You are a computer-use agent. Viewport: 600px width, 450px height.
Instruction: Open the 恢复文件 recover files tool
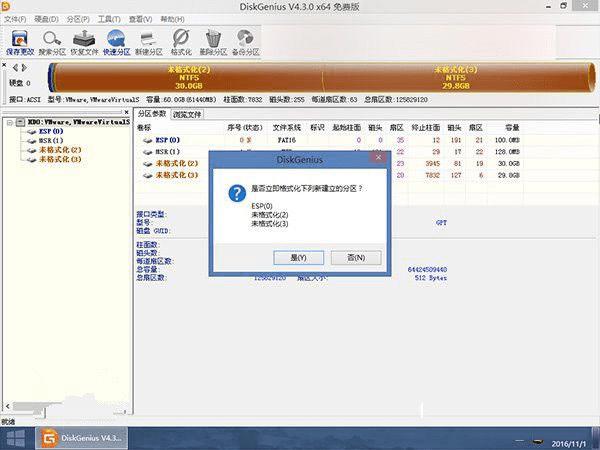coord(84,43)
